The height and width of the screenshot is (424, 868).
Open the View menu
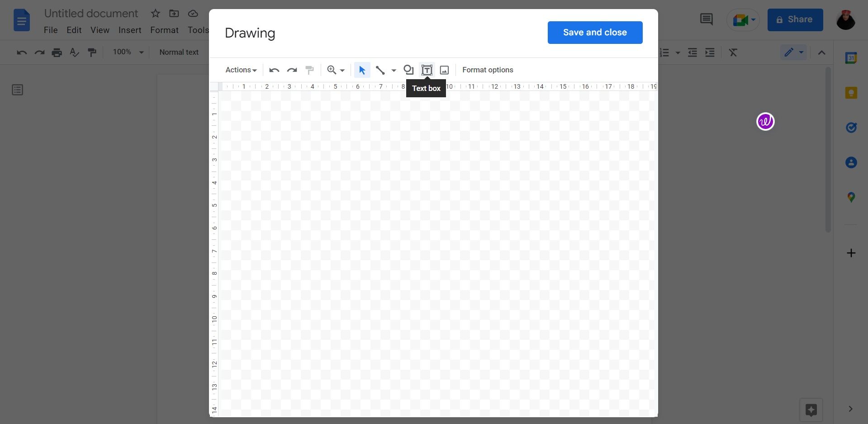pos(100,30)
